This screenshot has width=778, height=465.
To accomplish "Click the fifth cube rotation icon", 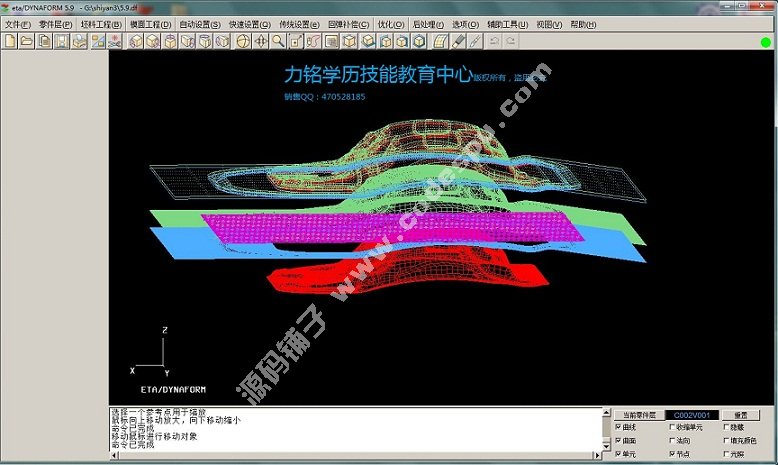I will pyautogui.click(x=205, y=41).
